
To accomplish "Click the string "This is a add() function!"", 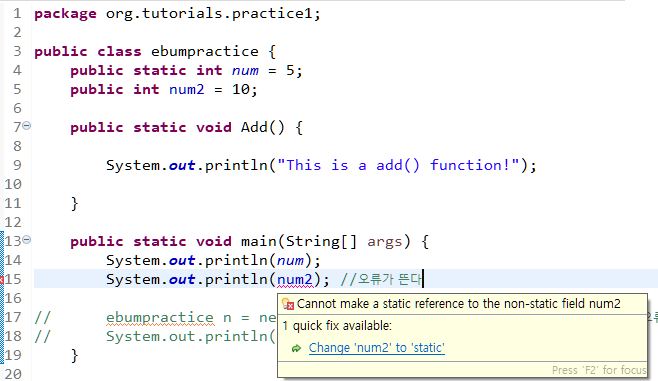I will 399,165.
